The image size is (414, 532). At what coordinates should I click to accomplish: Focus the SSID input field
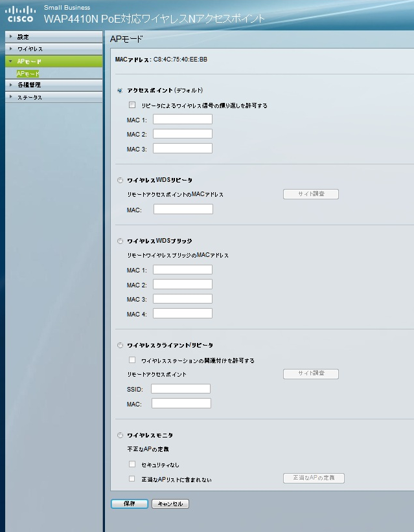click(181, 389)
